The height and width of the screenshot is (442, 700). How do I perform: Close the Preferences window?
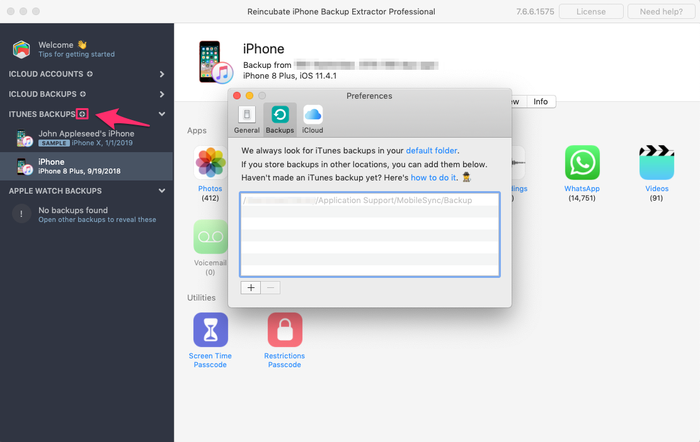click(237, 96)
